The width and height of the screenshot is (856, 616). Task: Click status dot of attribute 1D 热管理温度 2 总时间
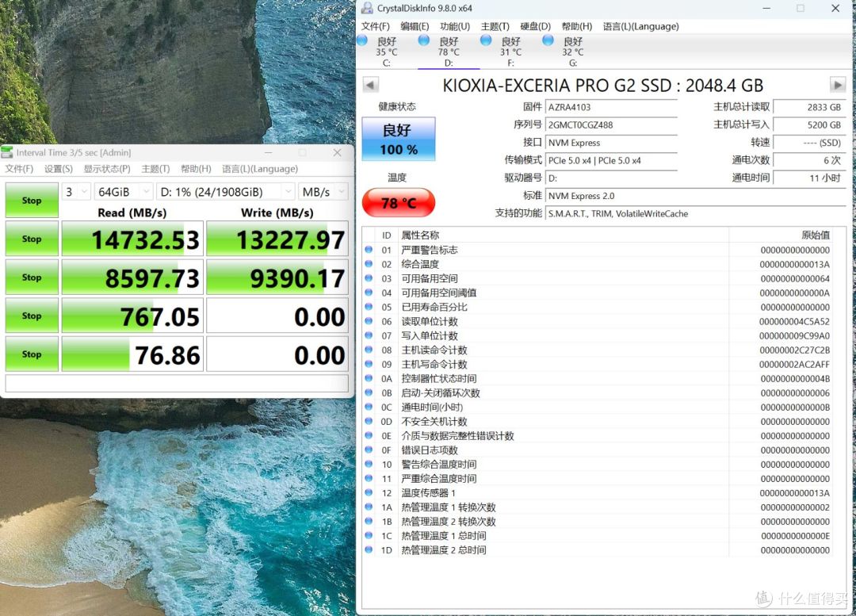pyautogui.click(x=369, y=550)
